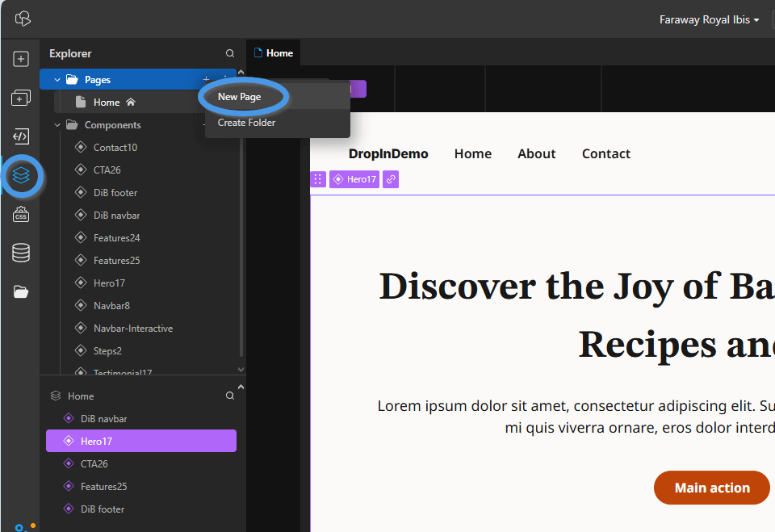The width and height of the screenshot is (775, 532).
Task: Click the Contact10 component icon
Action: click(x=81, y=147)
